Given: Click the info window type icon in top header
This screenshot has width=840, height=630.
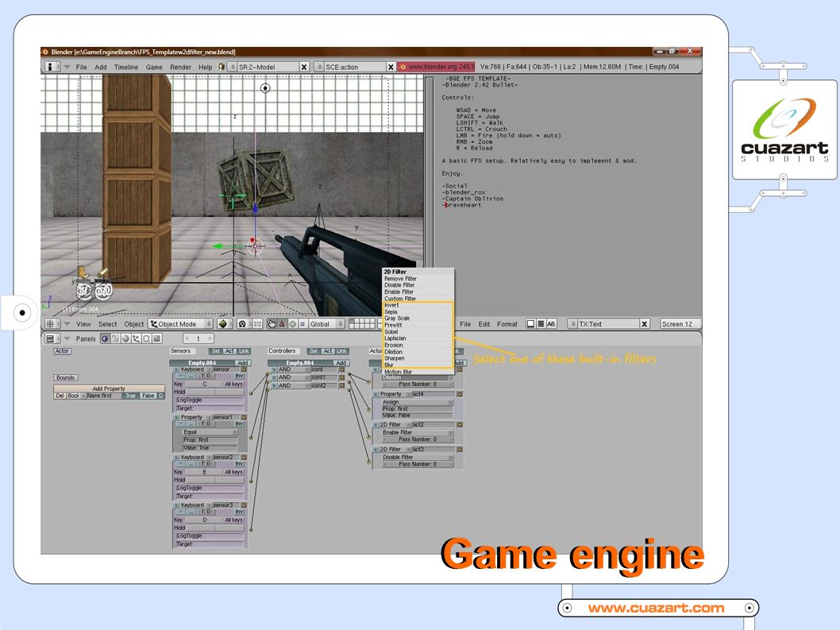Looking at the screenshot, I should point(50,67).
